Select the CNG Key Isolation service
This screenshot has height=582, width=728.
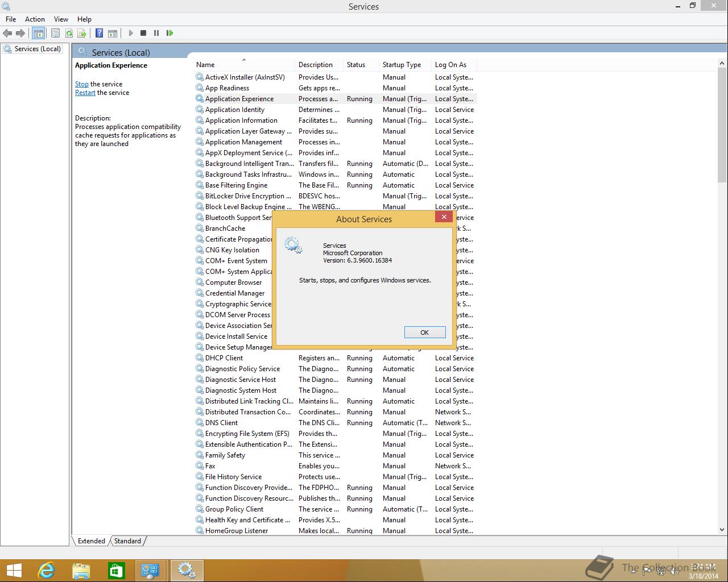click(232, 250)
